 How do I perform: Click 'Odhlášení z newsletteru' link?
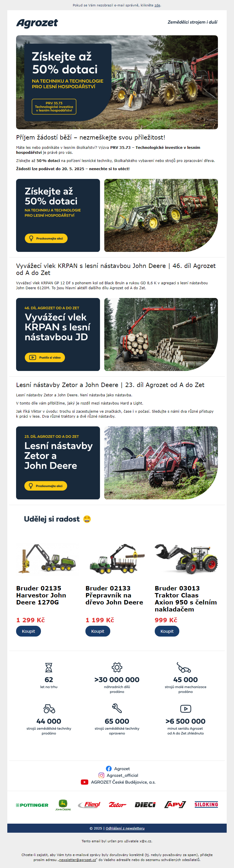(125, 828)
